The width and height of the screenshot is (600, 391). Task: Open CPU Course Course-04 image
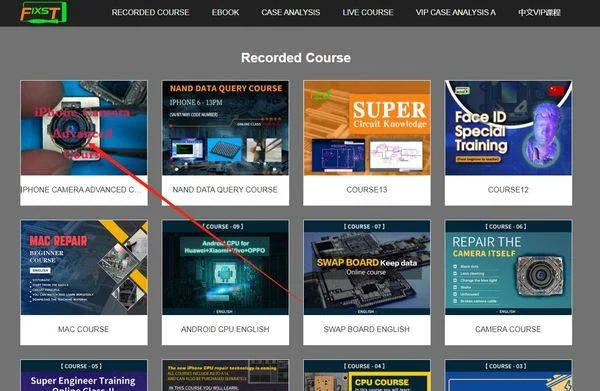click(367, 375)
